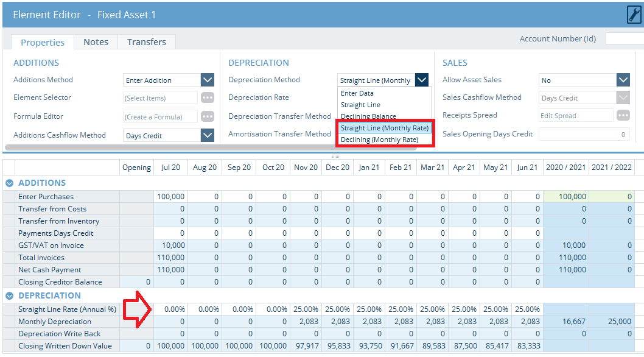This screenshot has width=644, height=357.
Task: Choose Declining (Monthly Rate) option
Action: coord(379,140)
